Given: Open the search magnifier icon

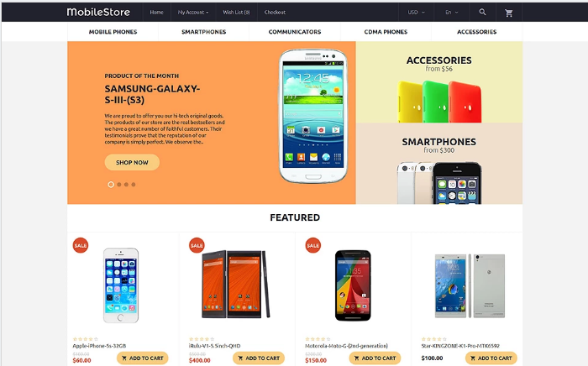Looking at the screenshot, I should [x=482, y=12].
